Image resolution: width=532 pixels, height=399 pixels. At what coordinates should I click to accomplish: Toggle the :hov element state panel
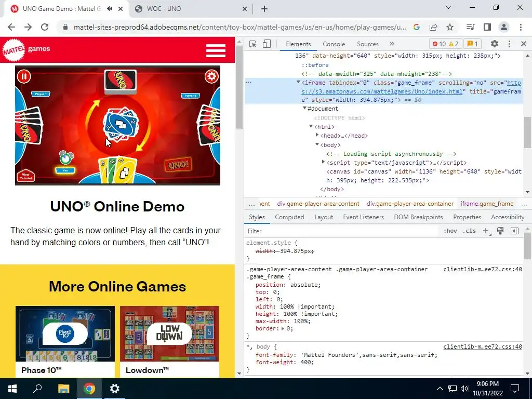tap(450, 231)
